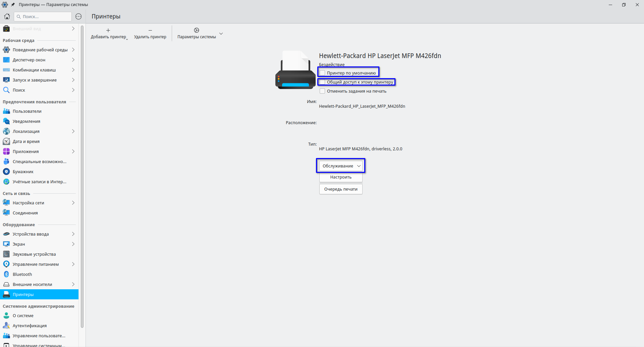This screenshot has width=644, height=347.
Task: Select Connections (Соединения) in sidebar
Action: (25, 213)
